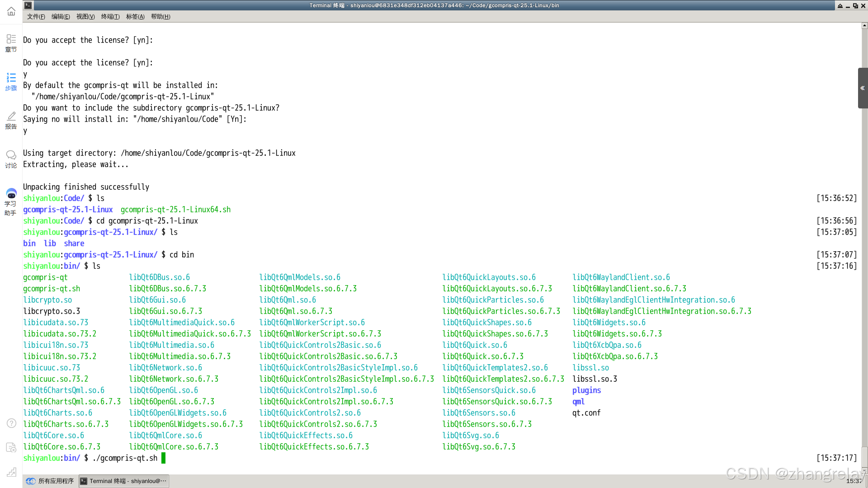
Task: Click the scrollbar up arrow
Action: point(864,26)
